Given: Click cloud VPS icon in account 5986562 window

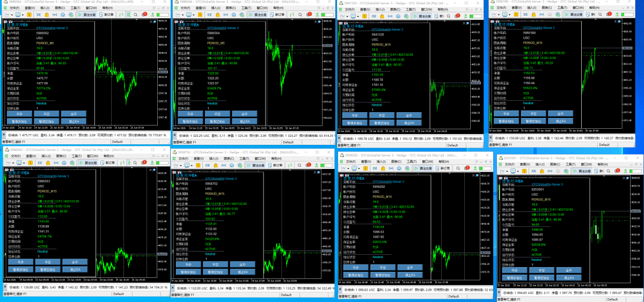Looking at the screenshot, I should coord(63,14).
